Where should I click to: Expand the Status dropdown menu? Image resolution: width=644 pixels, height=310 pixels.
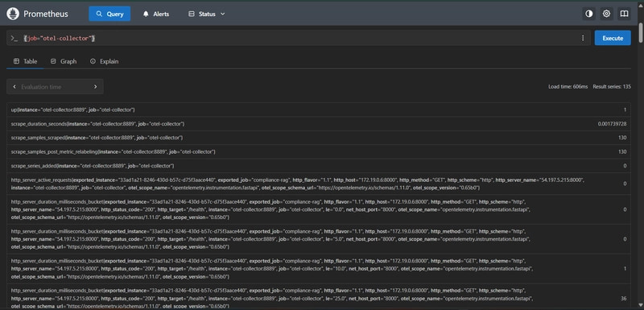click(207, 14)
